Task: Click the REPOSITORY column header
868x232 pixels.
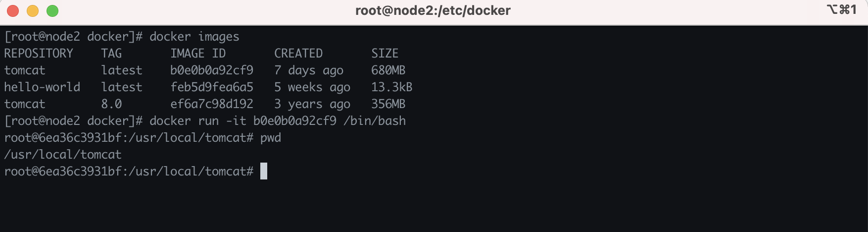Action: point(39,54)
